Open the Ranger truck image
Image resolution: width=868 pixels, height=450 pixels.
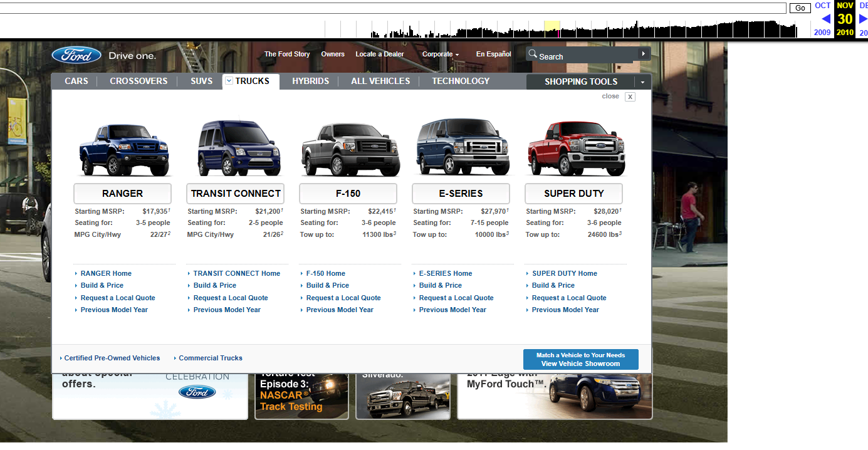(x=124, y=149)
